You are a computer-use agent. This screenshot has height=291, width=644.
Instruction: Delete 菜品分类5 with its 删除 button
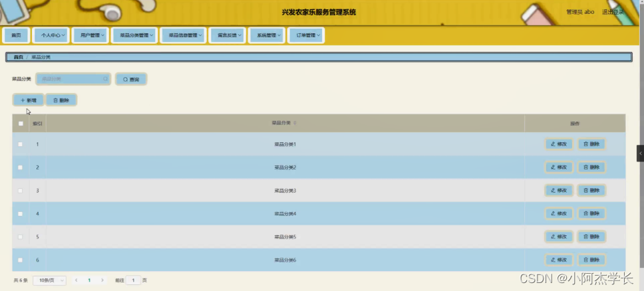coord(591,237)
